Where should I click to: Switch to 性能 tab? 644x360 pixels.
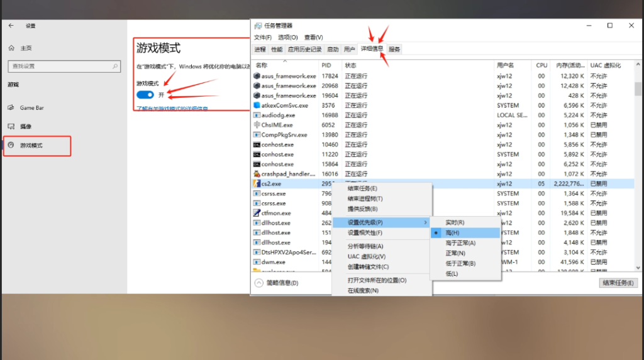tap(277, 49)
